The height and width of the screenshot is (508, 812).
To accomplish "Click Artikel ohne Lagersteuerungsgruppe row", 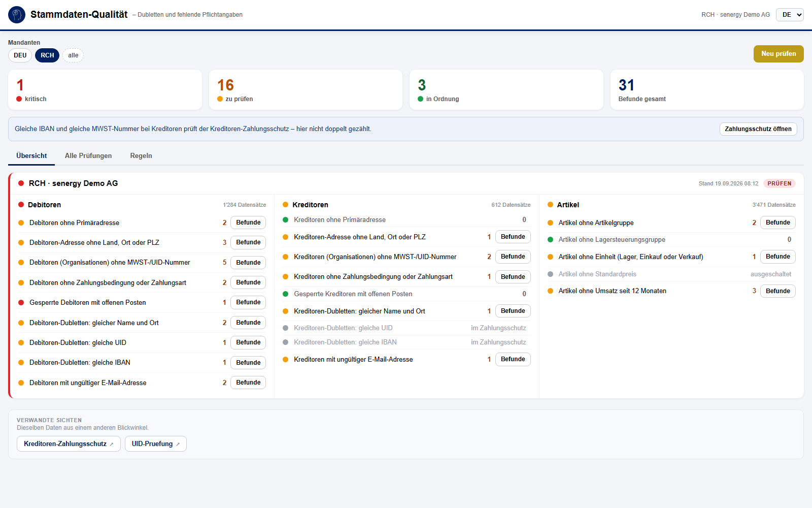I will 671,240.
